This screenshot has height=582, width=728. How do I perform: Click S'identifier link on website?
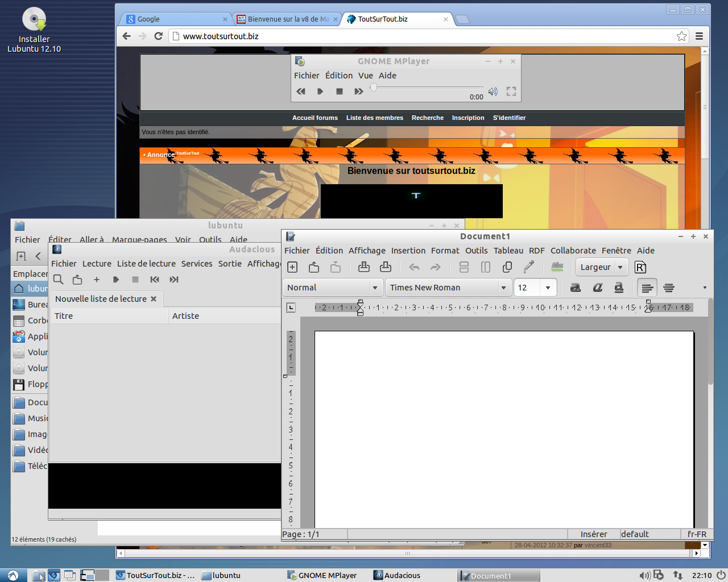click(510, 118)
